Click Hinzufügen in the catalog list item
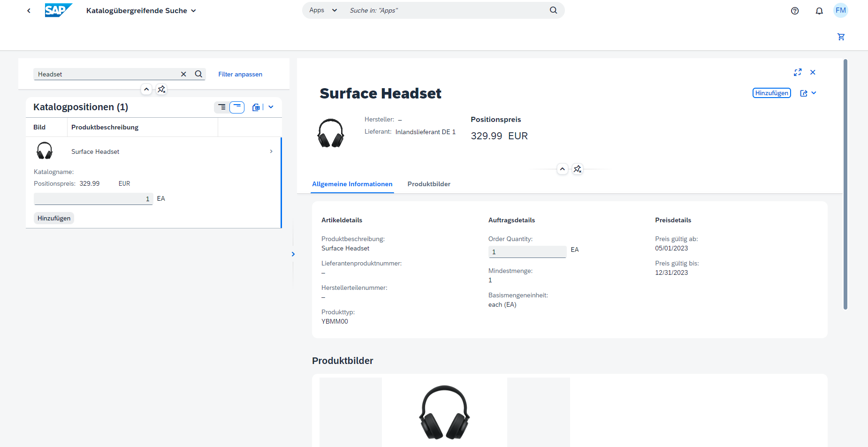Viewport: 868px width, 447px height. (x=54, y=218)
